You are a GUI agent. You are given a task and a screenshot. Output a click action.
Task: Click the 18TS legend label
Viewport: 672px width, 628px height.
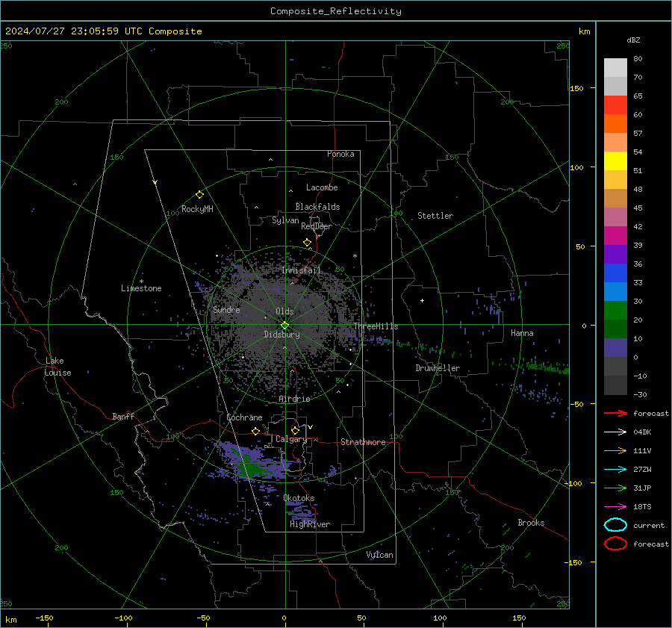click(x=642, y=507)
